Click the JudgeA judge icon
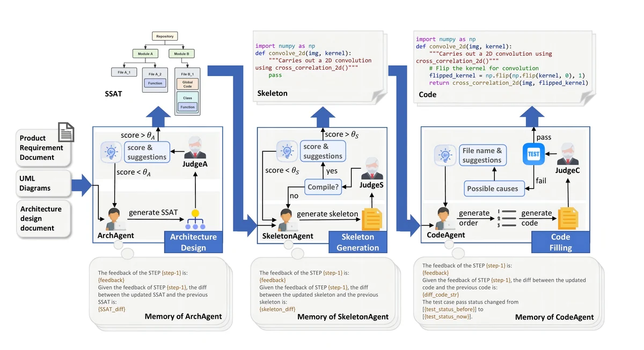The width and height of the screenshot is (644, 350). coord(195,148)
